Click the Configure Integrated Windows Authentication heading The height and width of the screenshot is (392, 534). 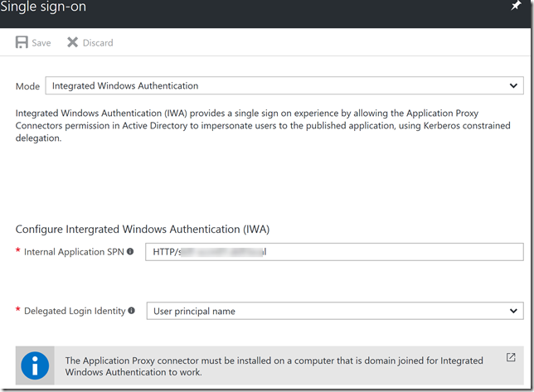143,229
